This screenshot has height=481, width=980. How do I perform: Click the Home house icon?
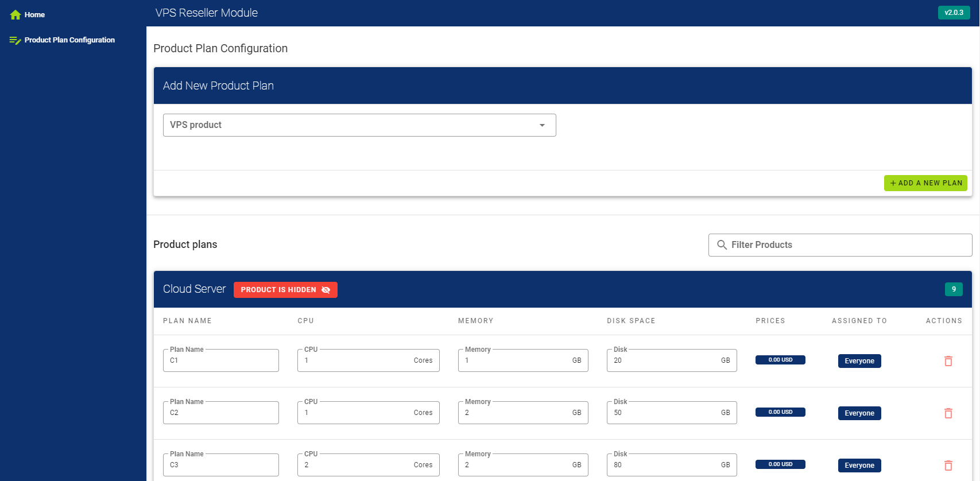[16, 15]
